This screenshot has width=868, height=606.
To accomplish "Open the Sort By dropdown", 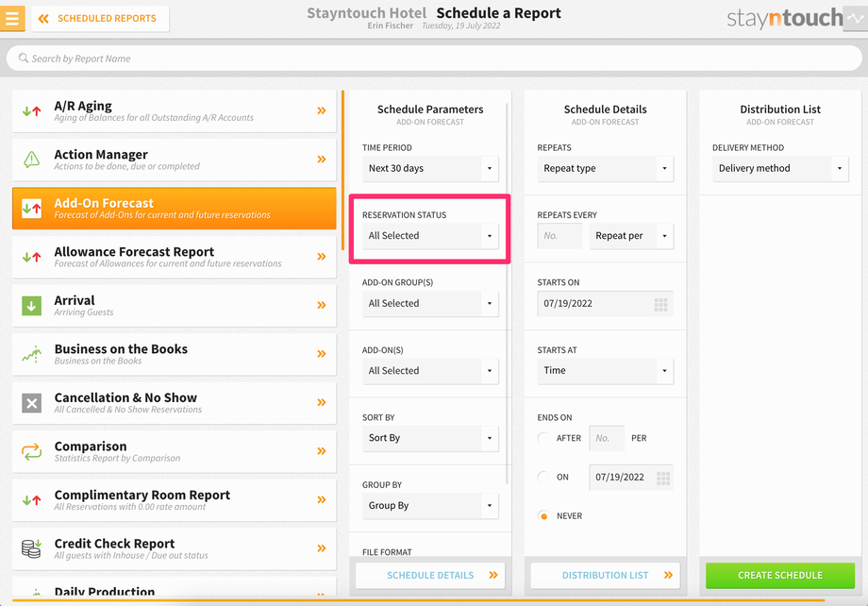I will pyautogui.click(x=430, y=438).
